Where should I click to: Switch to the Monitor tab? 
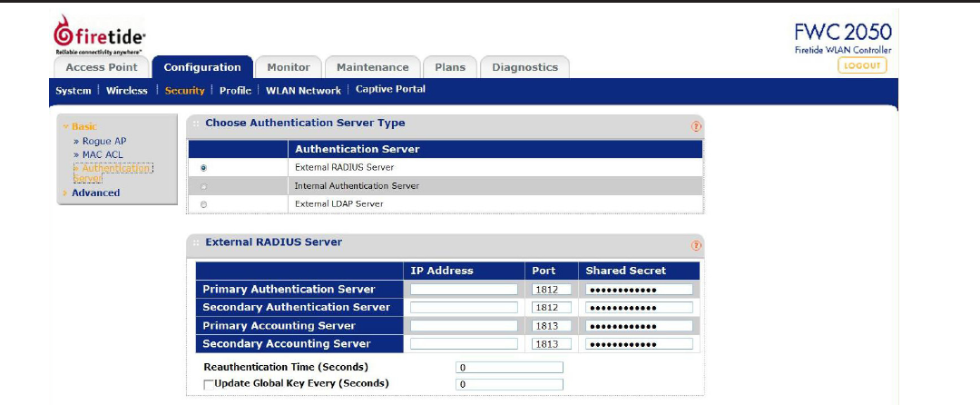[289, 67]
